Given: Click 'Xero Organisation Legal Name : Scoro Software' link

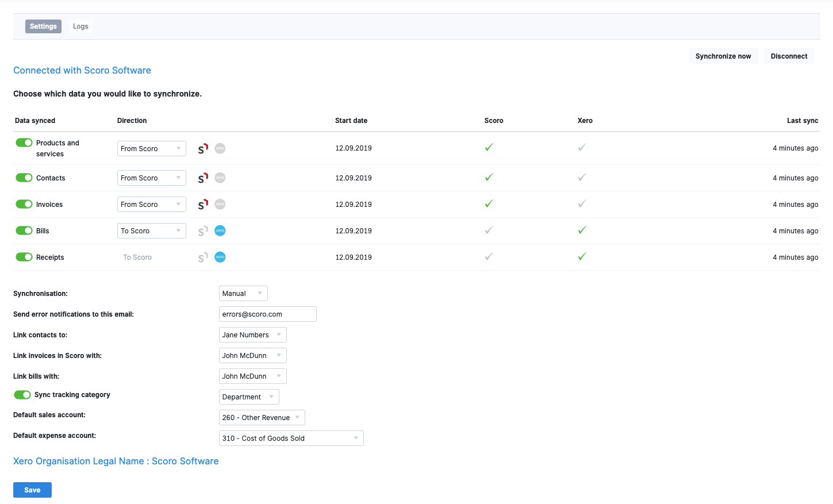Looking at the screenshot, I should 116,461.
